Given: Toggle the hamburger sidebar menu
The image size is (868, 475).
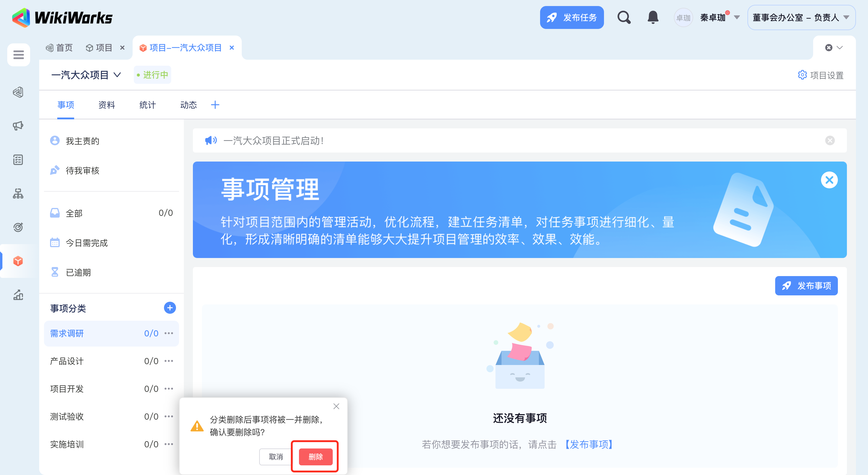Looking at the screenshot, I should click(x=18, y=55).
